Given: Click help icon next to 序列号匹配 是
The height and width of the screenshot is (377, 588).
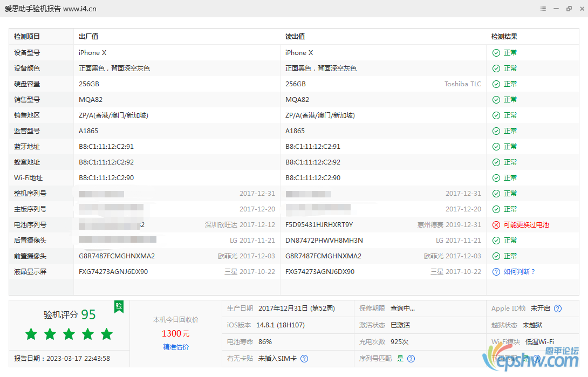Looking at the screenshot, I should click(x=411, y=359).
